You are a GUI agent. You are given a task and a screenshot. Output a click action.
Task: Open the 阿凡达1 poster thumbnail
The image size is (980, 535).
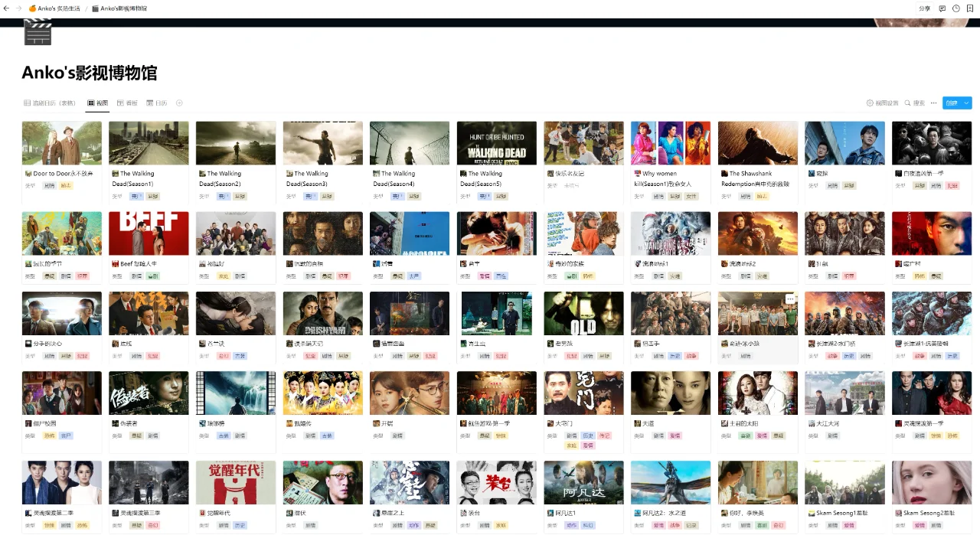(x=584, y=482)
